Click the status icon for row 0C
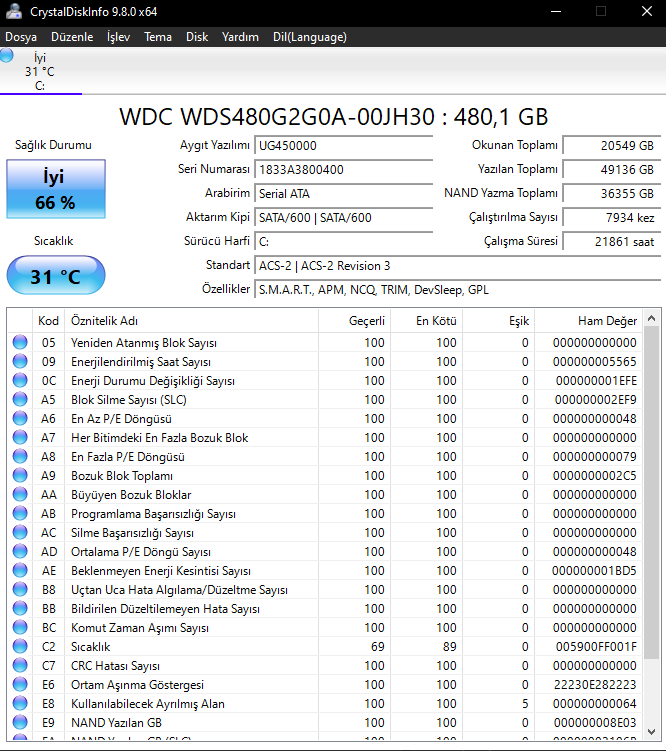 coord(20,380)
